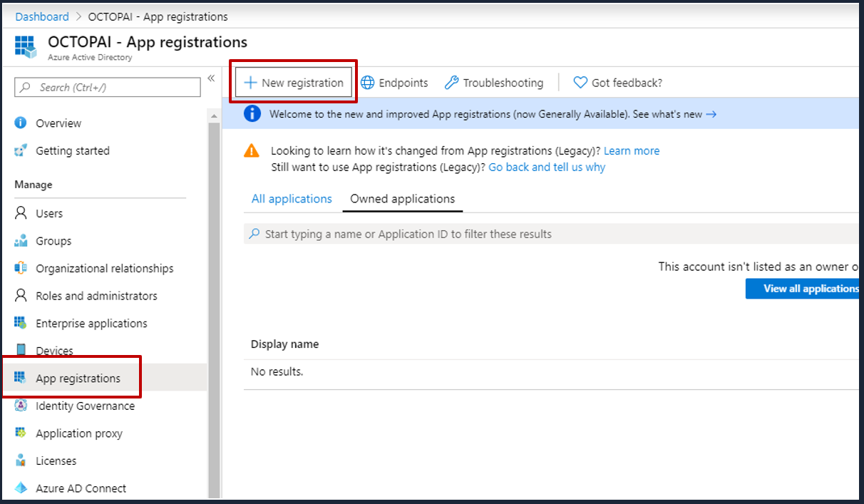Select the Owned applications tab

[x=402, y=199]
